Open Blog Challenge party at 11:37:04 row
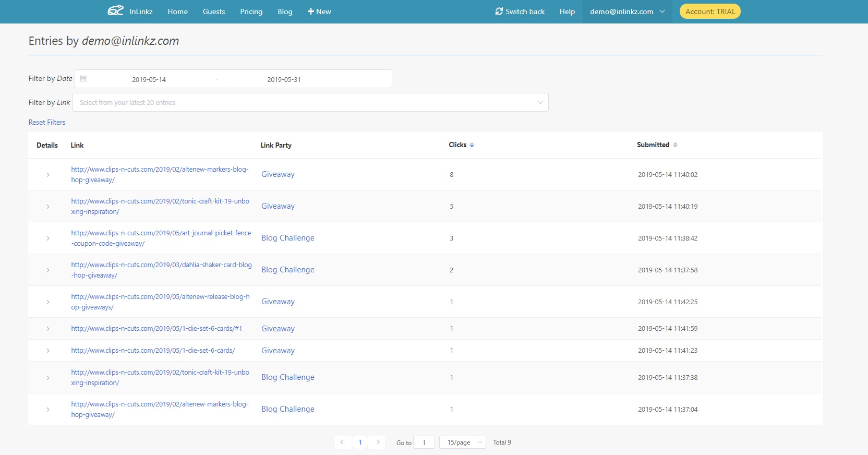The image size is (868, 455). pyautogui.click(x=288, y=409)
